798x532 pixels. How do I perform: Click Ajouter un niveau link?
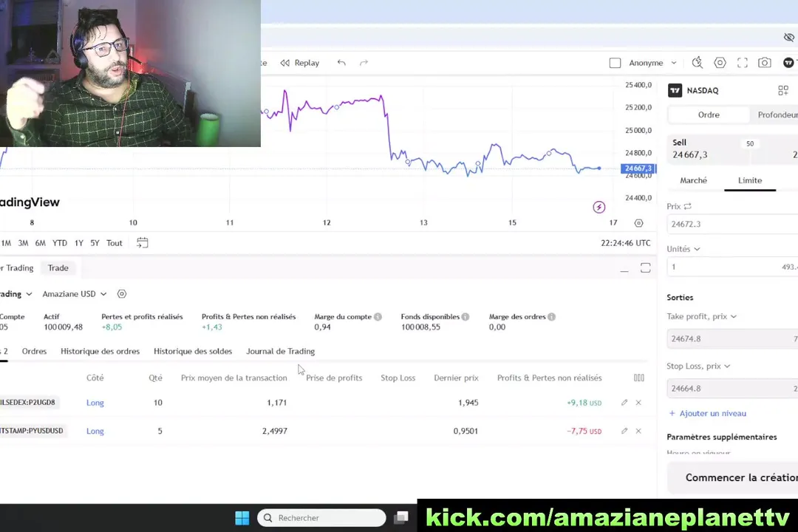click(707, 413)
